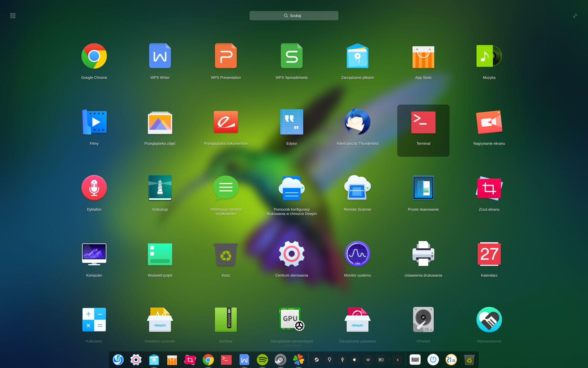Exit fullscreen launcher mode via top-right icon

(575, 15)
